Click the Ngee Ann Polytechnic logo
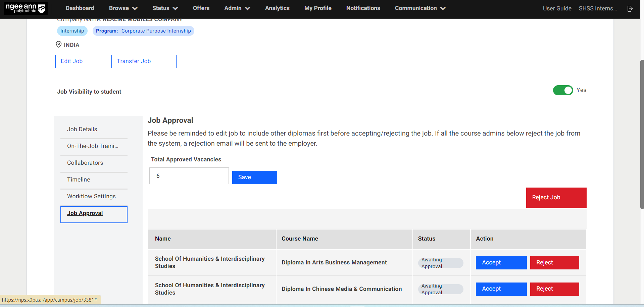The width and height of the screenshot is (644, 307). [x=26, y=8]
